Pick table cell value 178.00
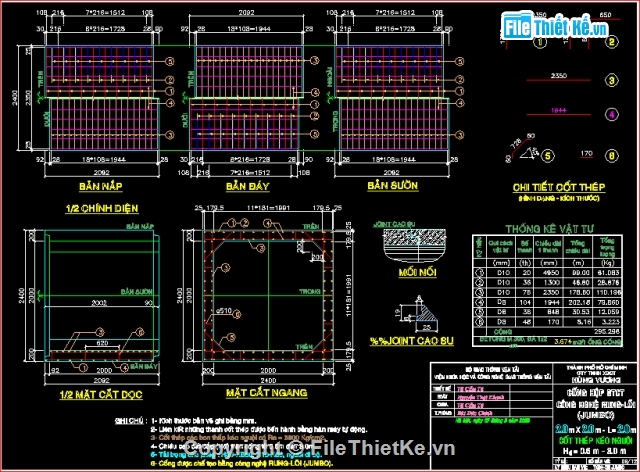This screenshot has width=640, height=472. click(580, 292)
